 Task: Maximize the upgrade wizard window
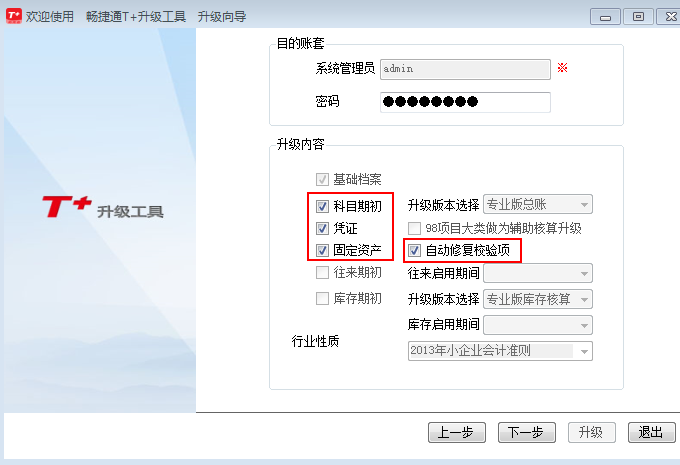pyautogui.click(x=638, y=17)
